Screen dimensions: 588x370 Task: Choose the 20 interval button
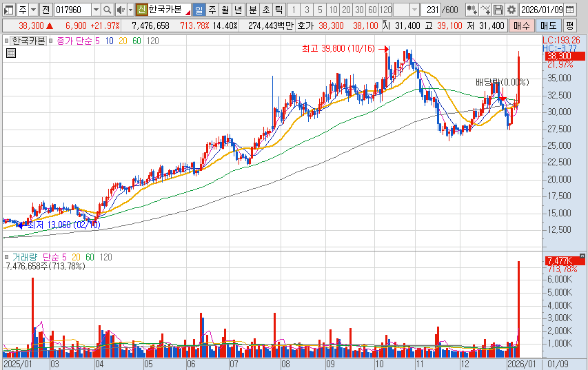(346, 10)
